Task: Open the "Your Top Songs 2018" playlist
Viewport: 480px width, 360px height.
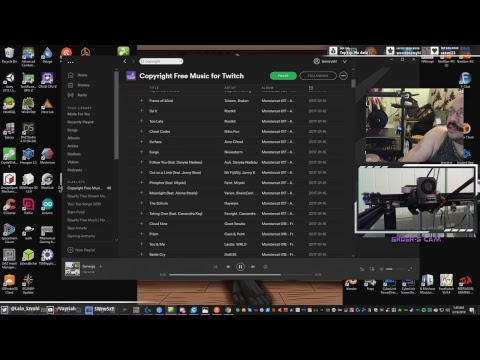Action: (x=84, y=204)
